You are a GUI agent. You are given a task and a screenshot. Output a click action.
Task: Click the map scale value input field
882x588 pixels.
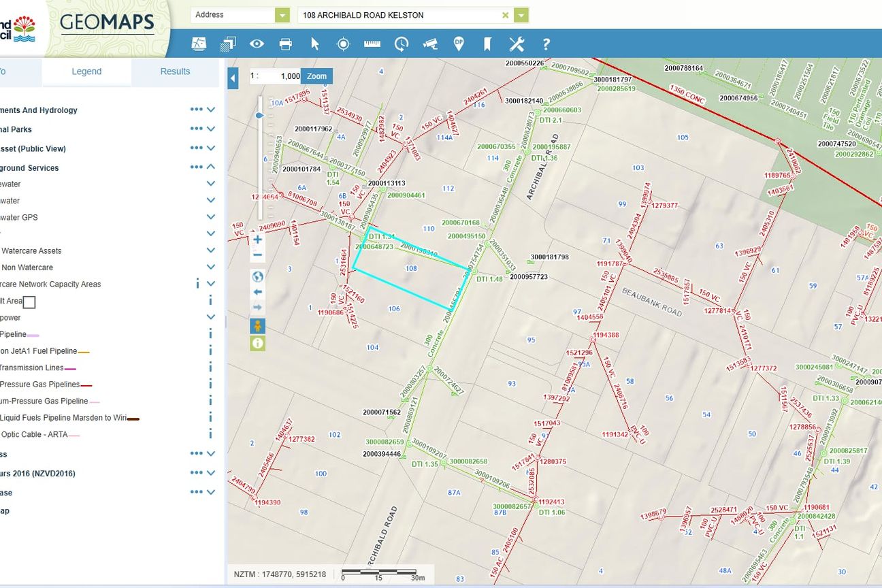coord(281,76)
